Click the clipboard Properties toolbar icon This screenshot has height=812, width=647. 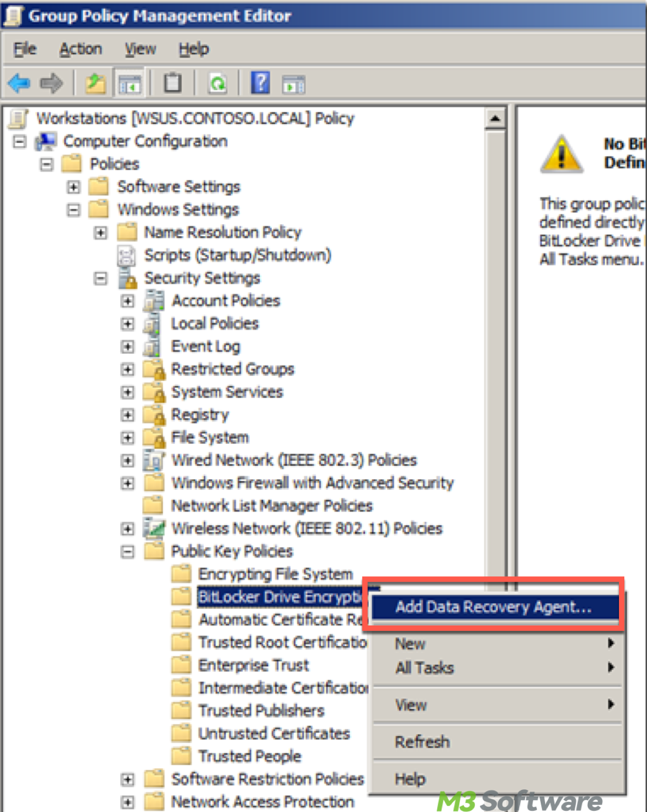point(173,83)
